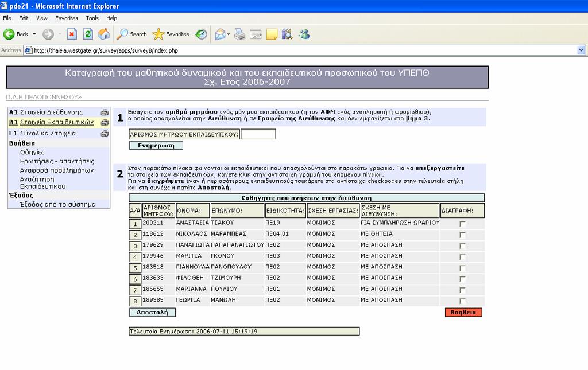The image size is (588, 370).
Task: Click the Edit page icon in toolbar
Action: point(256,34)
